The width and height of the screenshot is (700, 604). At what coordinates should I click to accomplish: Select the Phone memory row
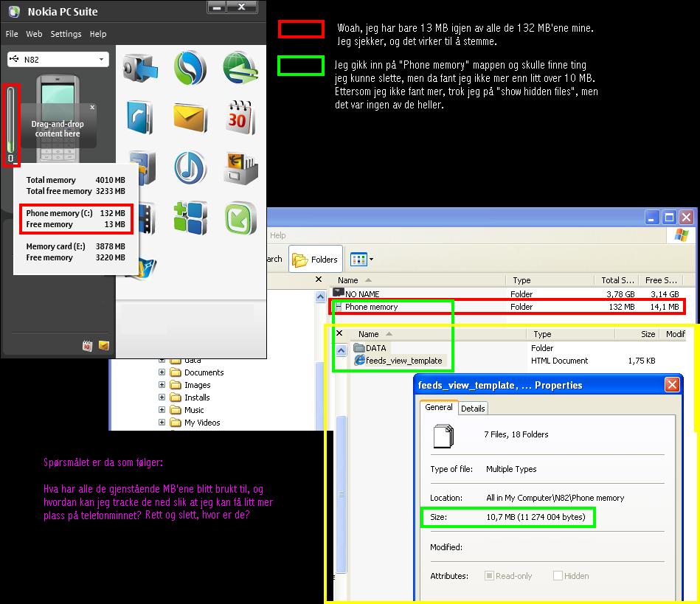tap(506, 307)
